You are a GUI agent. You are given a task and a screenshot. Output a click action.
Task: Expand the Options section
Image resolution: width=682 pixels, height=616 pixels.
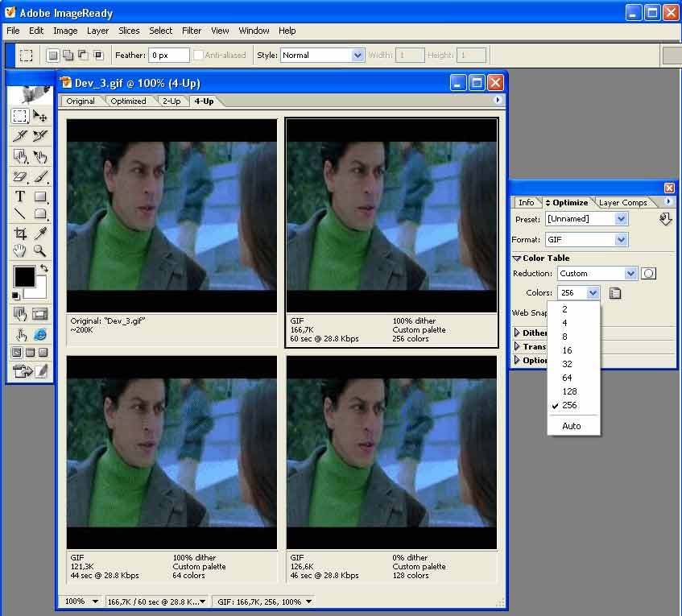[x=517, y=360]
